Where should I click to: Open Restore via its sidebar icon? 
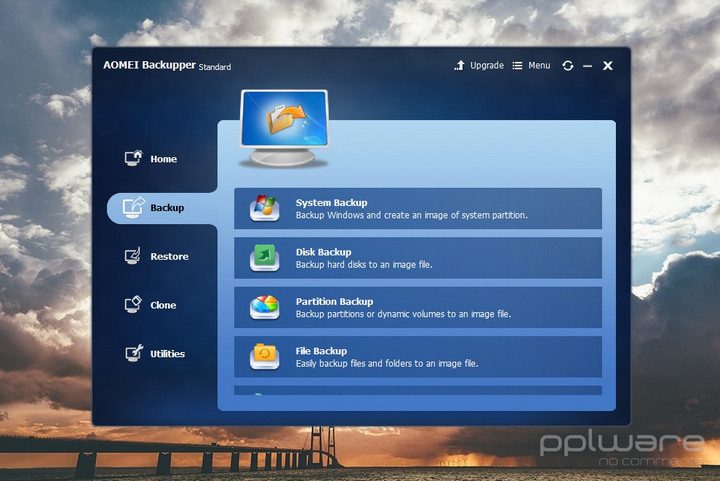133,257
